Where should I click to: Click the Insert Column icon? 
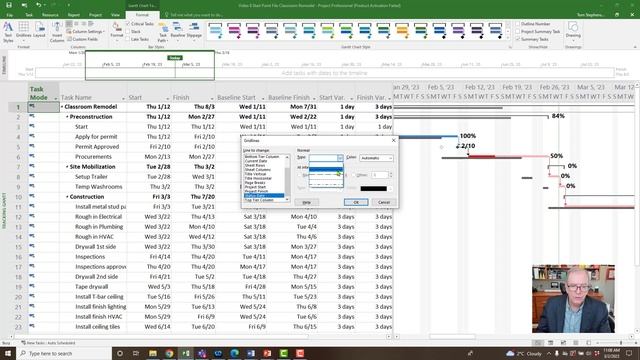coord(57,32)
